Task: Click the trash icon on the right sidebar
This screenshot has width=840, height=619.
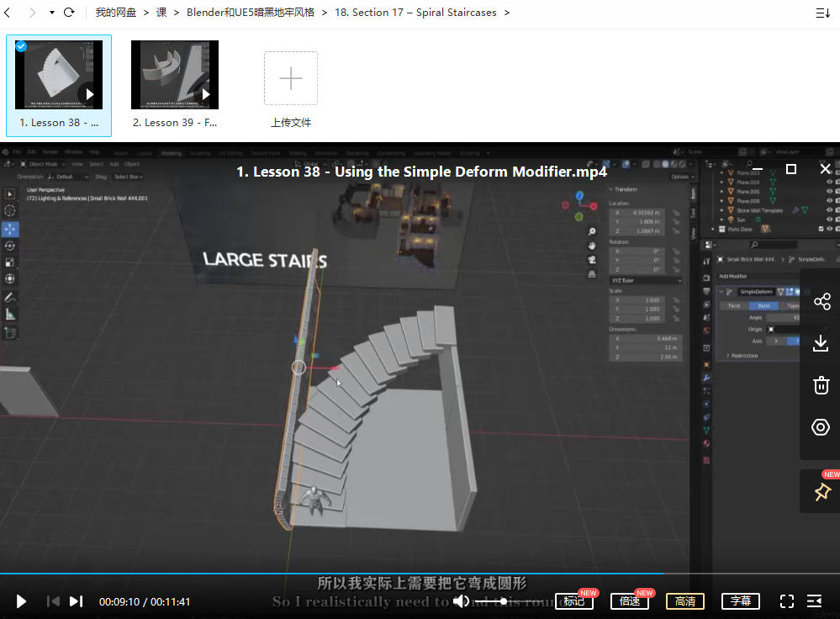Action: click(x=821, y=384)
